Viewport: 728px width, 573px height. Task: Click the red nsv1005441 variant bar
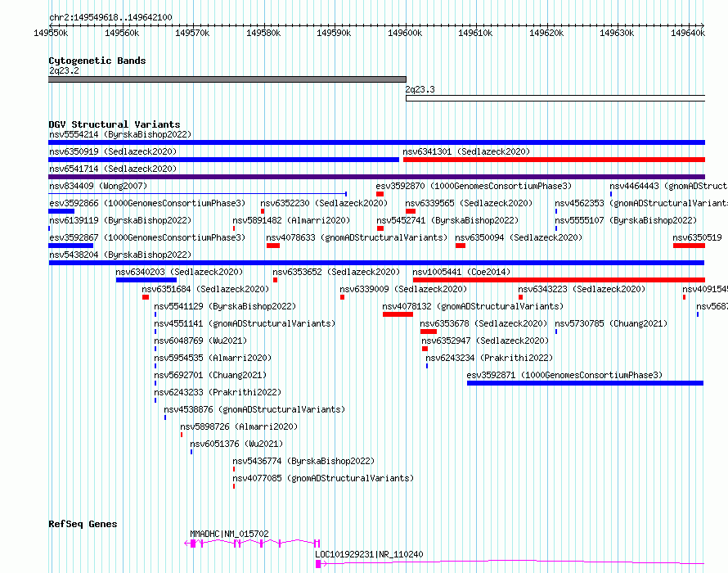pyautogui.click(x=559, y=280)
